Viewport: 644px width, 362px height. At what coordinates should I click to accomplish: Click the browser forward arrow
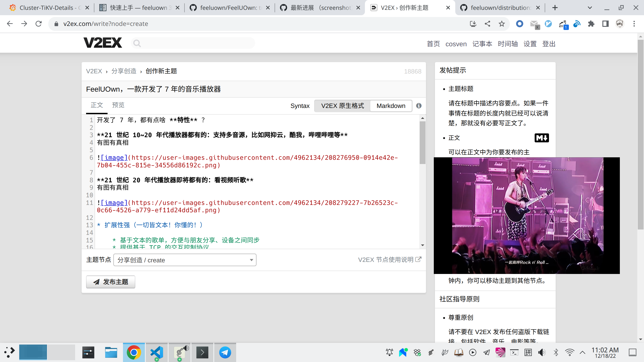(x=24, y=24)
